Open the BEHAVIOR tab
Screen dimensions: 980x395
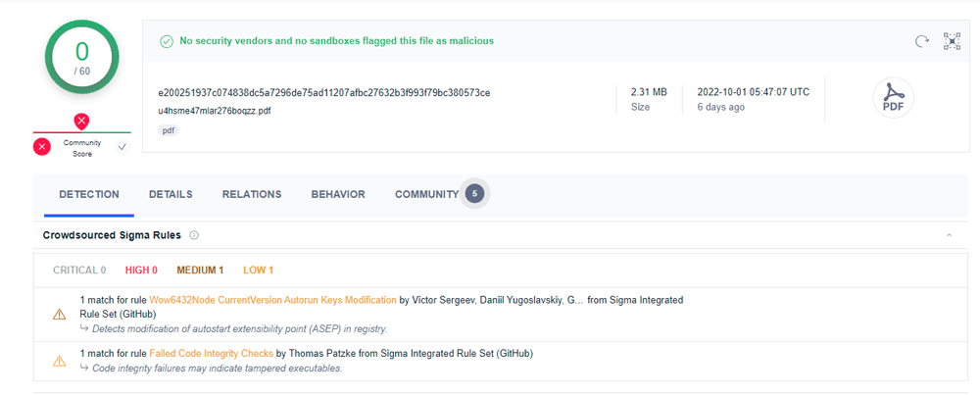click(338, 195)
